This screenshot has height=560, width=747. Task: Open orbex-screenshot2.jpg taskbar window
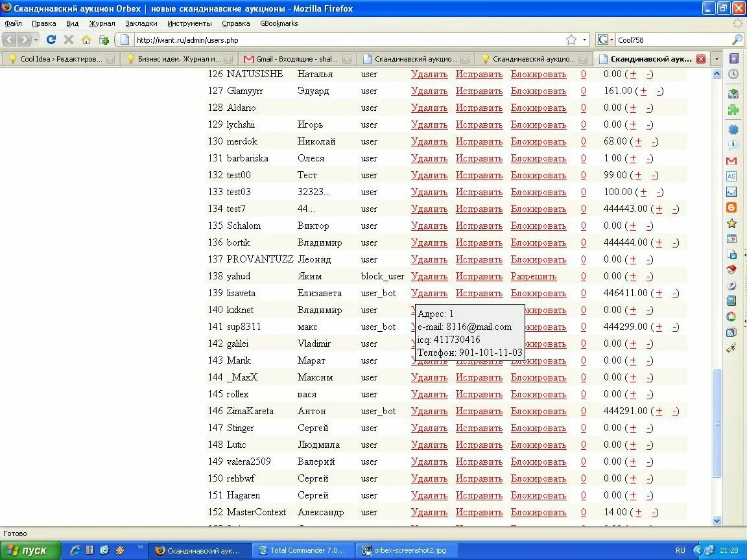pos(405,550)
